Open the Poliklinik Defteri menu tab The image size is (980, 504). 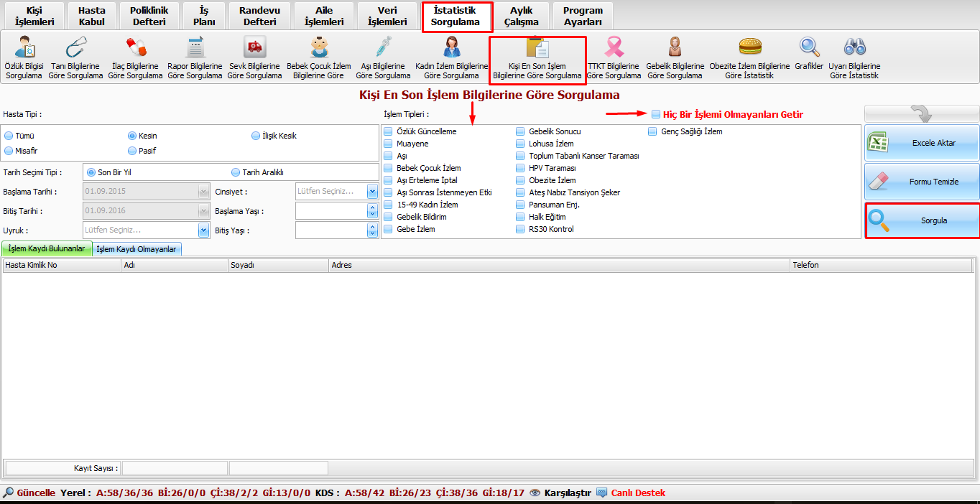click(149, 17)
